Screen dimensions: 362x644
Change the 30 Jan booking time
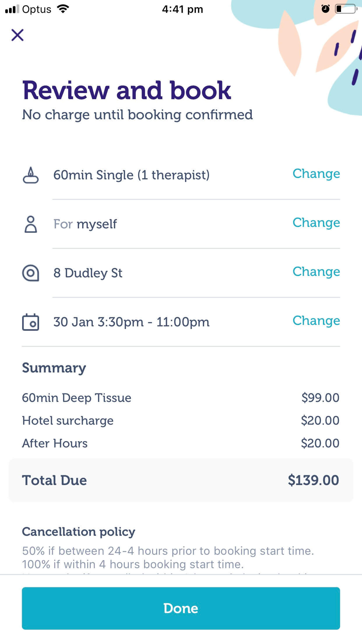click(x=316, y=321)
